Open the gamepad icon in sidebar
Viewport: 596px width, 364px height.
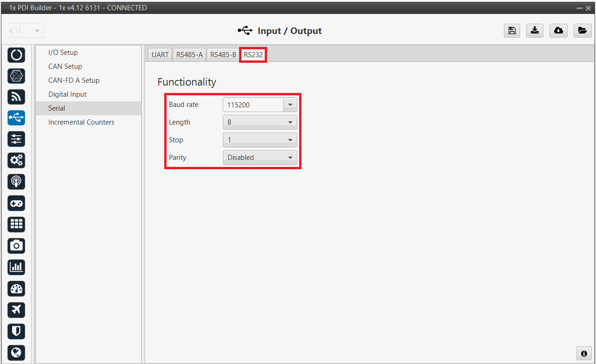16,203
